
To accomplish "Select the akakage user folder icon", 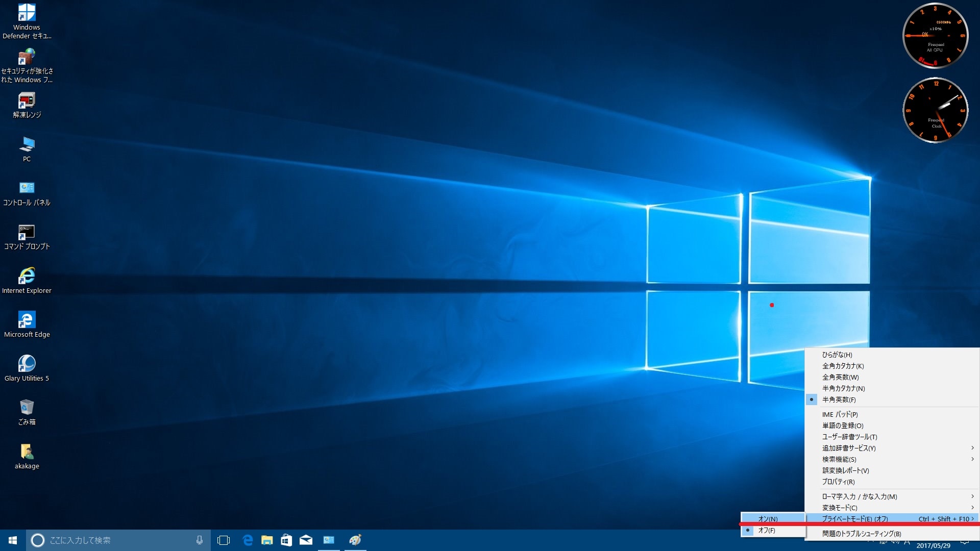I will (x=27, y=456).
